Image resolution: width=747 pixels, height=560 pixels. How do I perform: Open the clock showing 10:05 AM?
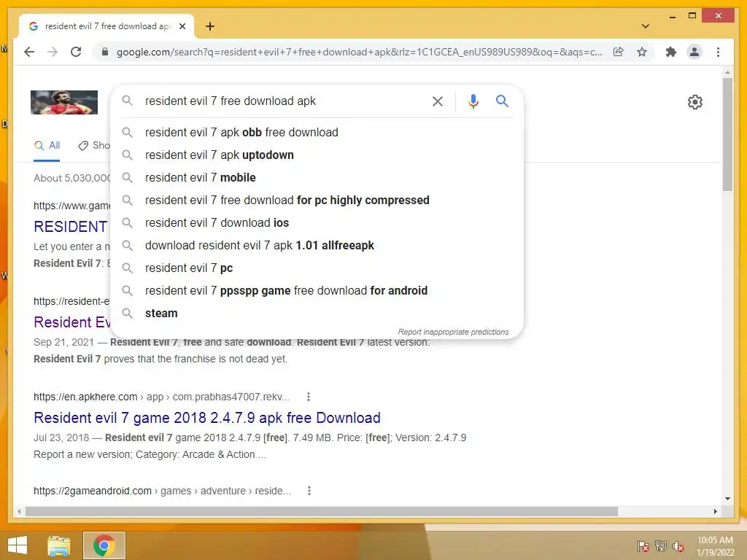click(x=715, y=546)
